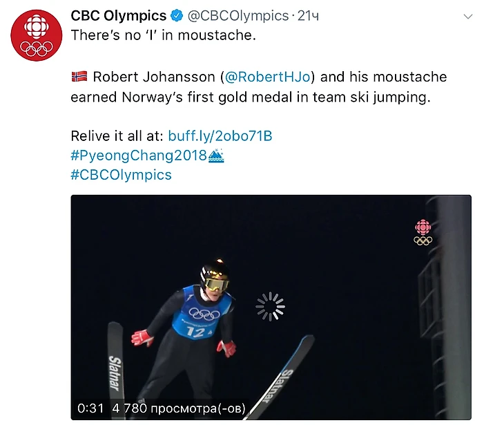
Task: Click the @CBCOlympics handle
Action: 238,16
